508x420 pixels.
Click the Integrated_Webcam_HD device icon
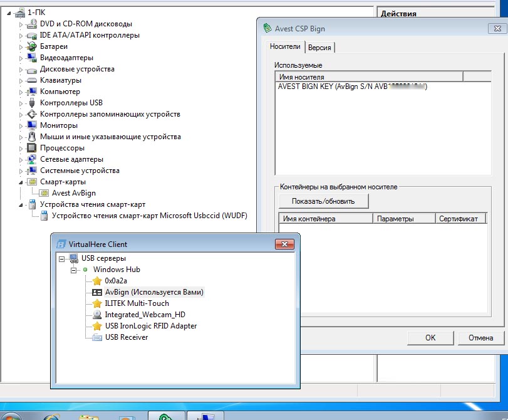coord(97,315)
